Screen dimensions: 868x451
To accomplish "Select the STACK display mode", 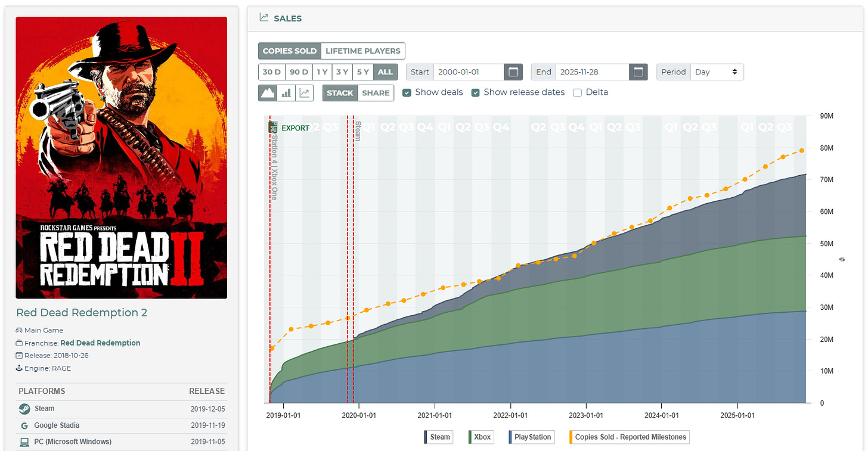I will click(340, 93).
